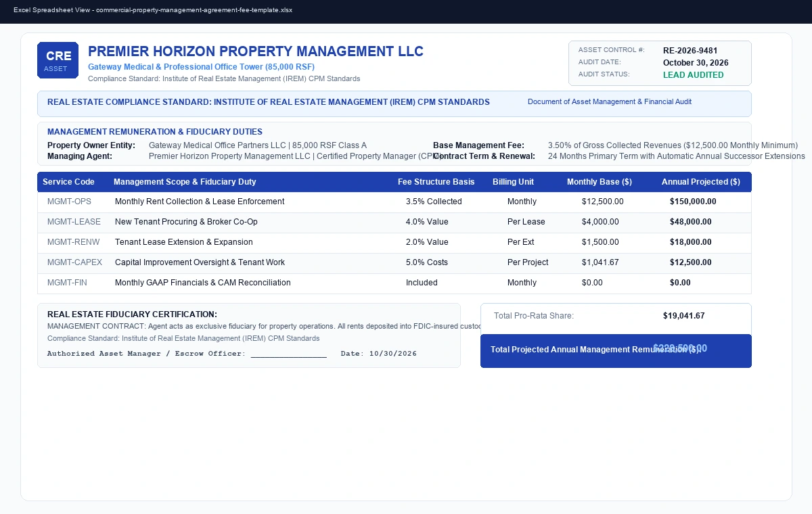The height and width of the screenshot is (514, 812).
Task: Click the $4,000.00 monthly base cell
Action: [x=600, y=222]
